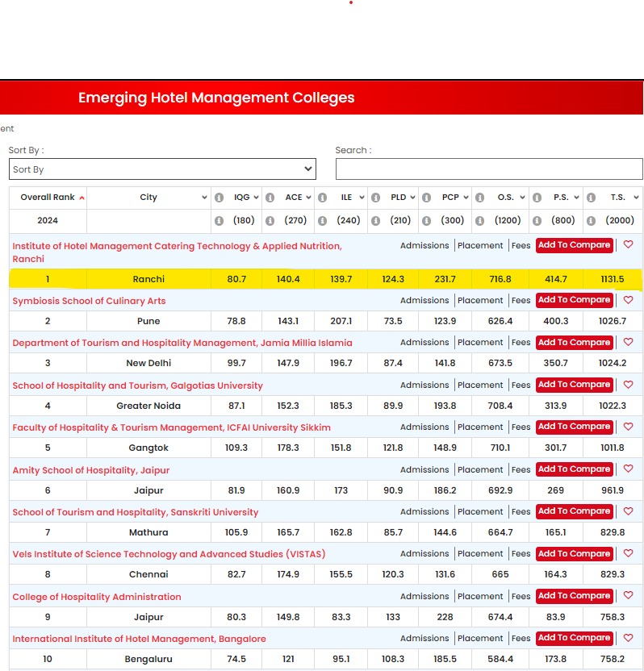This screenshot has height=671, width=644.
Task: Open Amity School of Hospitality, Jaipur link
Action: (x=90, y=470)
